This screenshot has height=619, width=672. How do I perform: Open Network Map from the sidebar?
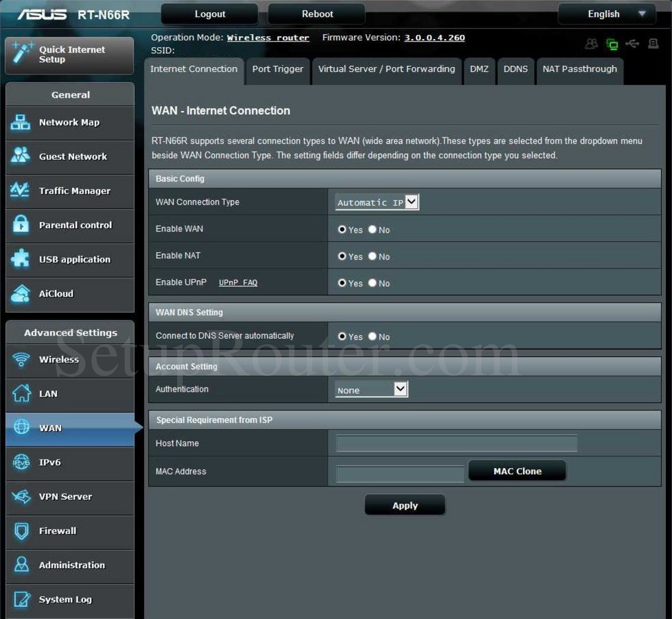(70, 123)
